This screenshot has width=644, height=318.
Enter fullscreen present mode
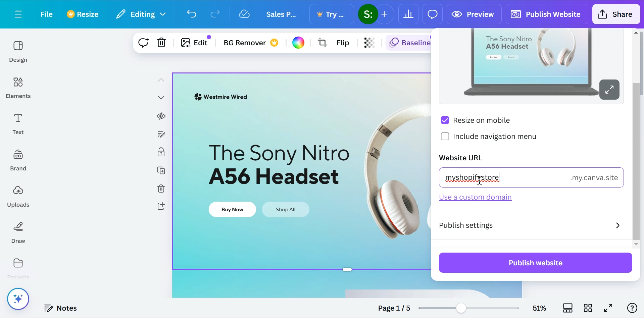[608, 308]
